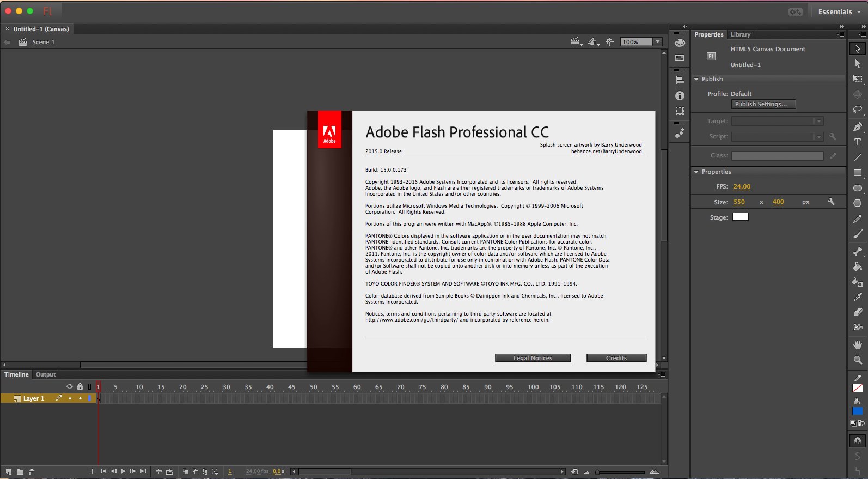Show all layers as outlines
Viewport: 868px width, 479px height.
89,386
